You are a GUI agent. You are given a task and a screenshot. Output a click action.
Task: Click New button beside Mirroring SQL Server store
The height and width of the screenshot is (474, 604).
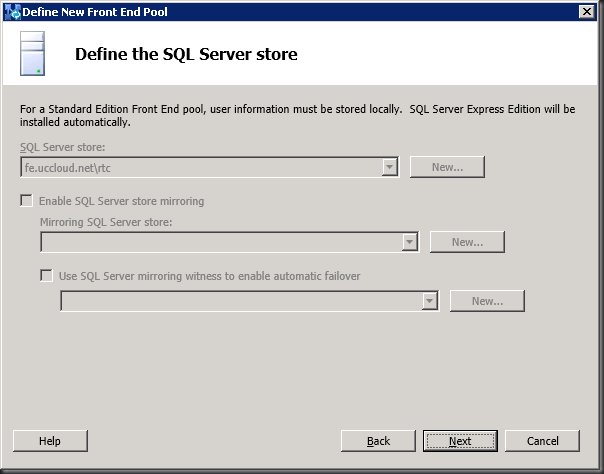[467, 242]
